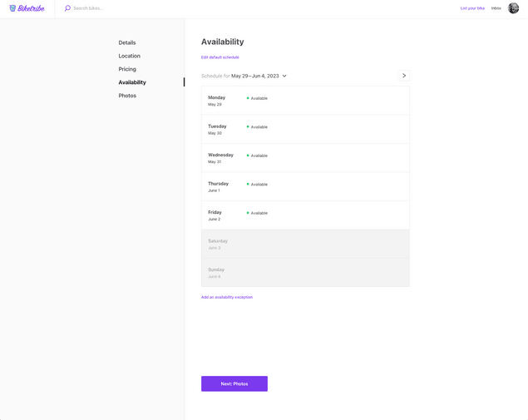This screenshot has width=528, height=420.
Task: Select the Photos section in sidebar
Action: 127,96
